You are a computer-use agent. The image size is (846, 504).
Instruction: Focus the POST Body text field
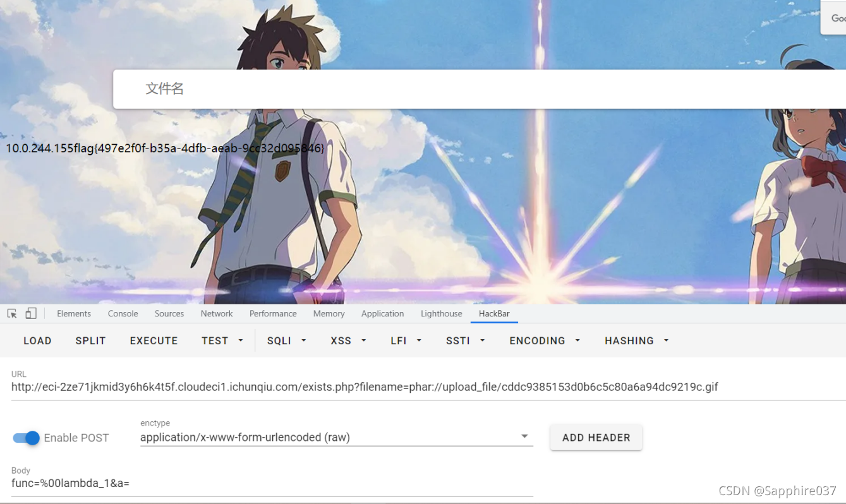click(272, 484)
